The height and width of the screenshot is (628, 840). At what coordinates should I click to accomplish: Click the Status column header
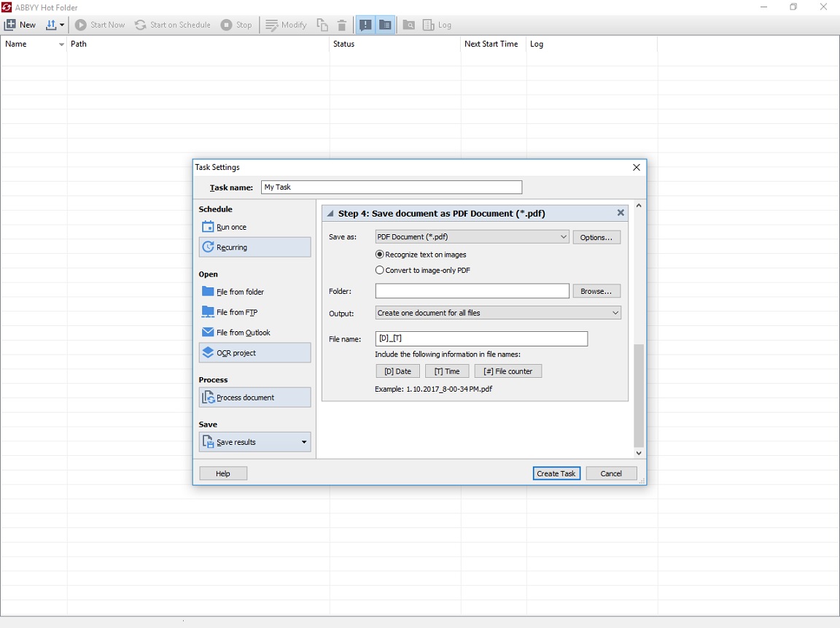[394, 44]
